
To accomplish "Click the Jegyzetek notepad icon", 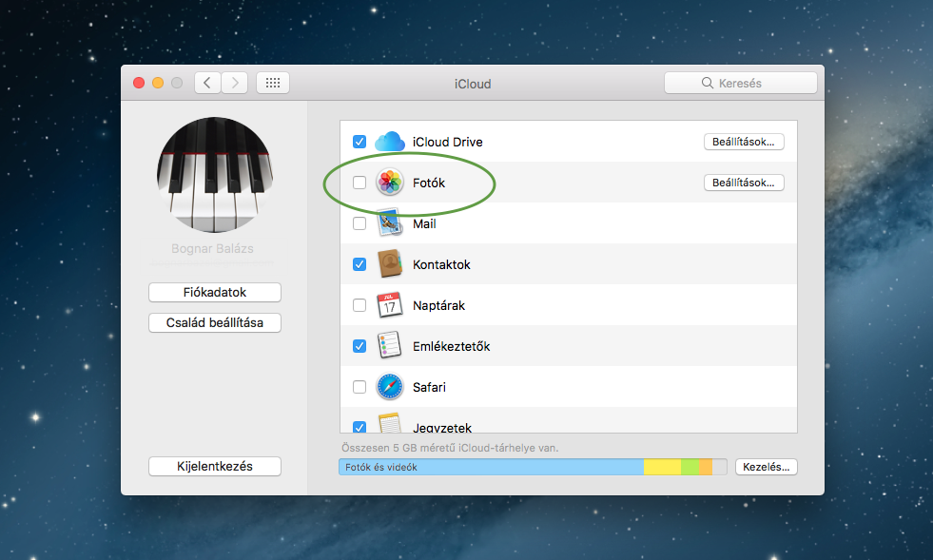I will click(389, 423).
